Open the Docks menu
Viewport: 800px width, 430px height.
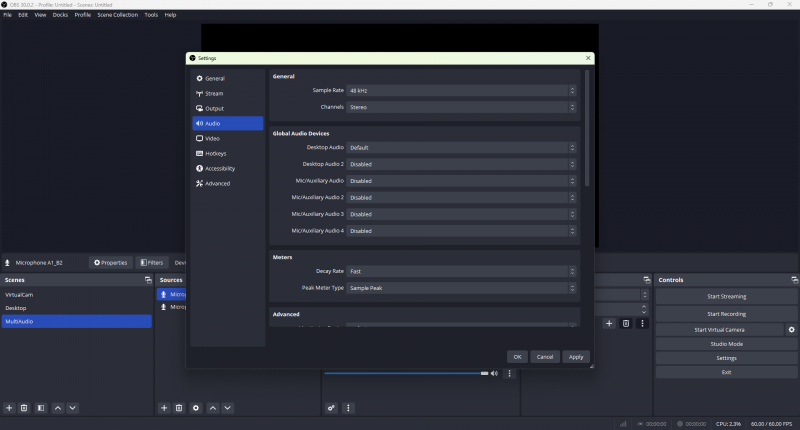(x=60, y=15)
